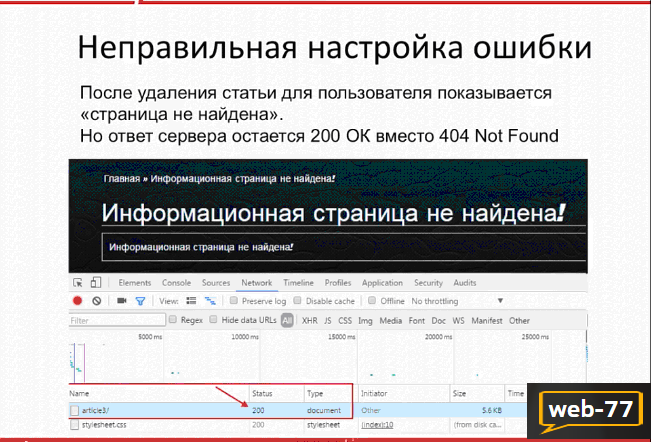651x442 pixels.
Task: Switch to the overview waterfall view icon
Action: click(210, 301)
